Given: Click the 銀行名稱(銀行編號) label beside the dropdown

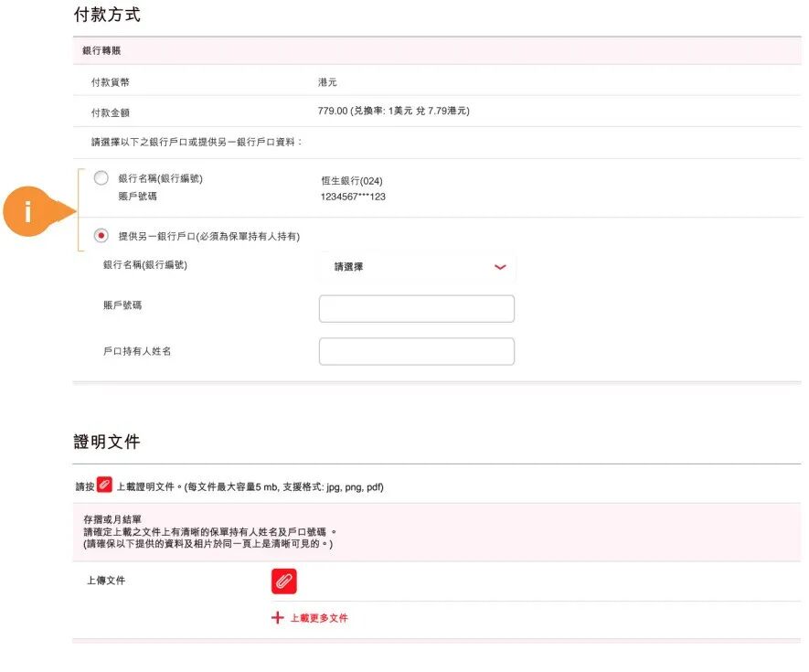Looking at the screenshot, I should (x=152, y=265).
